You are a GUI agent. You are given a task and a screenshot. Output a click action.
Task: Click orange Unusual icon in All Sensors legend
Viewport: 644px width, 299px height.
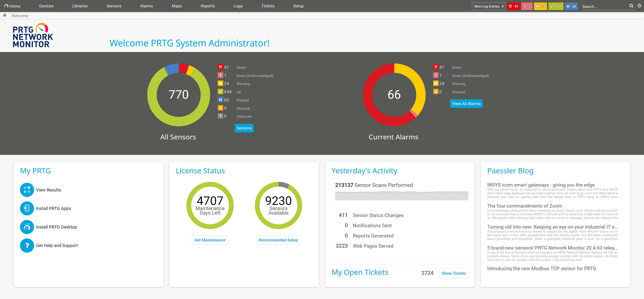(220, 108)
